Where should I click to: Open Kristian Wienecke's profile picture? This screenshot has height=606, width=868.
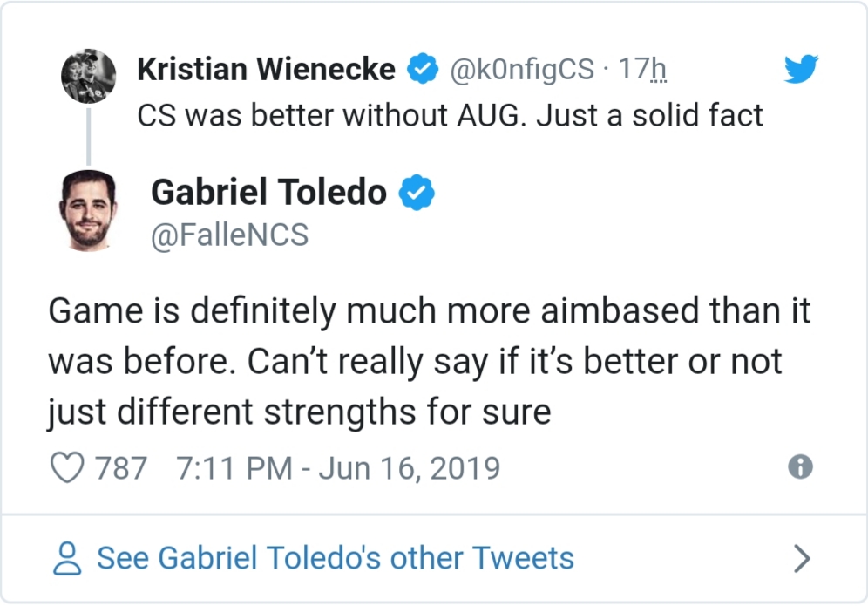tap(88, 76)
